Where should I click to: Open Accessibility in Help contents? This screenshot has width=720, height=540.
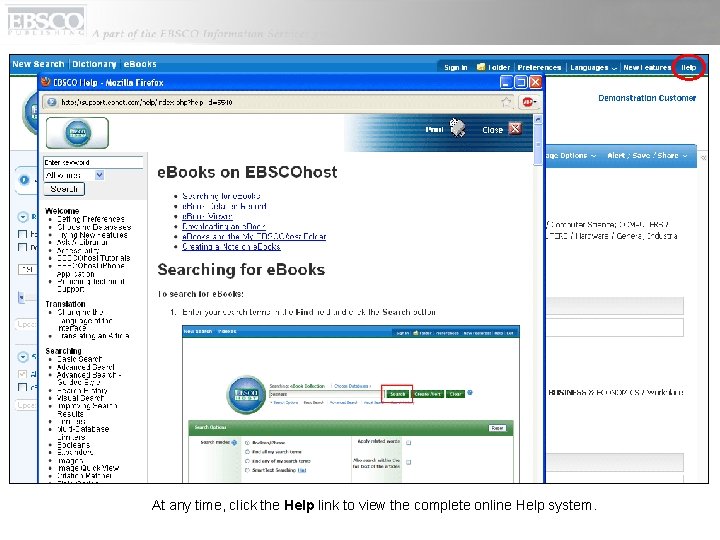(x=78, y=250)
